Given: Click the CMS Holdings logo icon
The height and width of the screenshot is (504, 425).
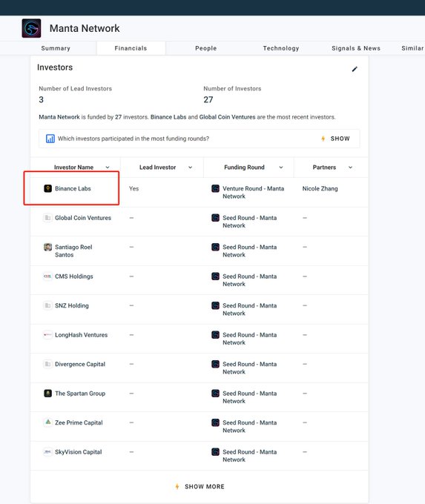Looking at the screenshot, I should [47, 276].
